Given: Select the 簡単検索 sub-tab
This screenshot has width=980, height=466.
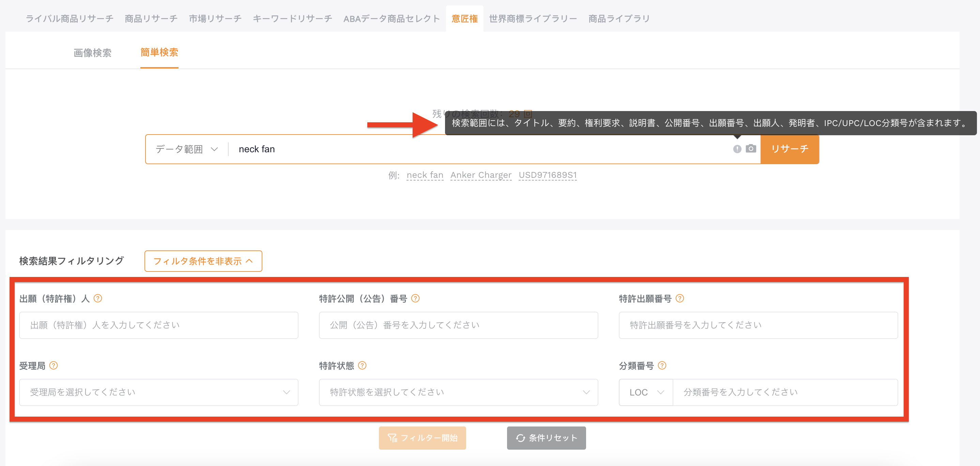Looking at the screenshot, I should 159,52.
